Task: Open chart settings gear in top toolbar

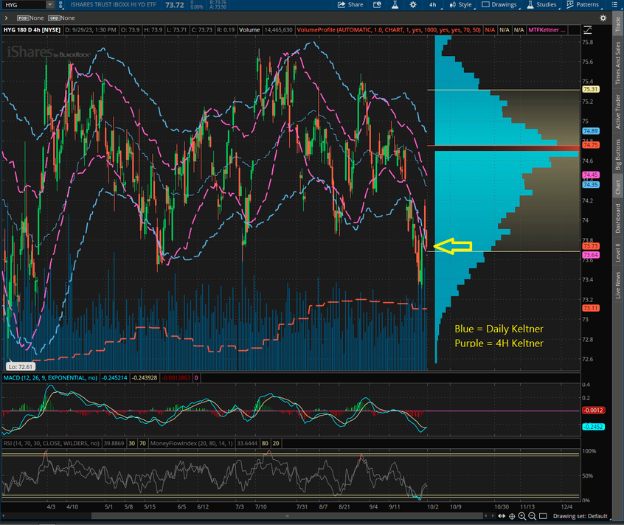Action: tap(413, 5)
